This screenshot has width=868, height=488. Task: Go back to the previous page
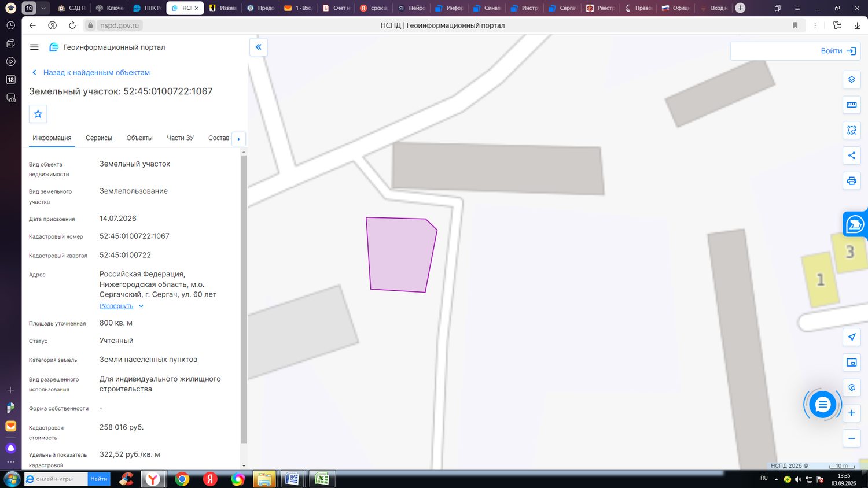(x=32, y=25)
